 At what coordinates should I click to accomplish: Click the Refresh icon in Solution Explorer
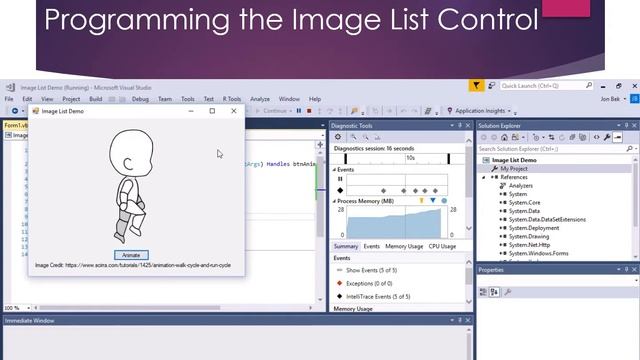pyautogui.click(x=562, y=137)
